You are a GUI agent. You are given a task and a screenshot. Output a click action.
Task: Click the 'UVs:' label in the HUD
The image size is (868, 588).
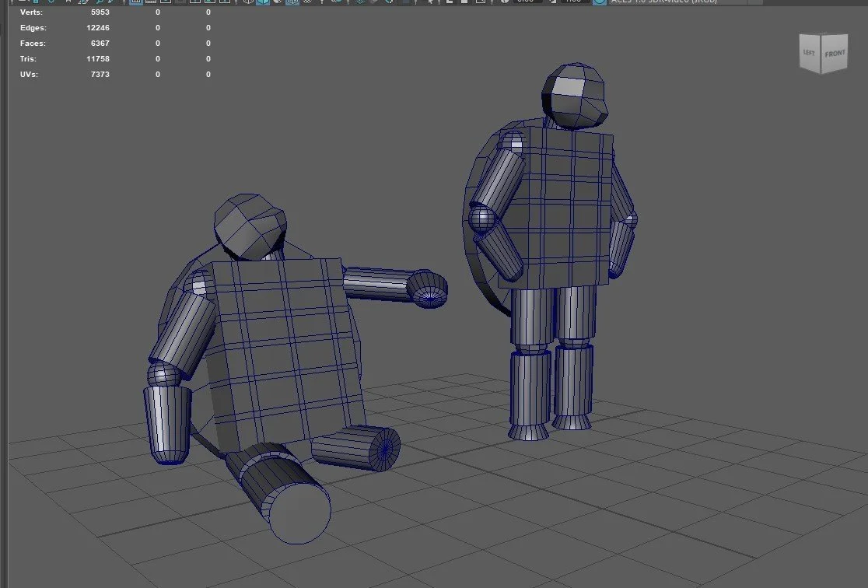tap(29, 74)
